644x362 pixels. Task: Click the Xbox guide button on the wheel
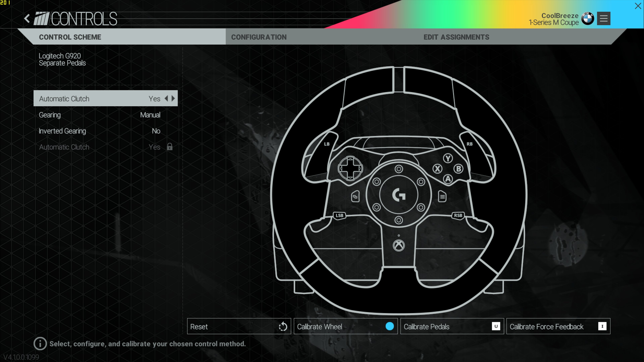398,246
